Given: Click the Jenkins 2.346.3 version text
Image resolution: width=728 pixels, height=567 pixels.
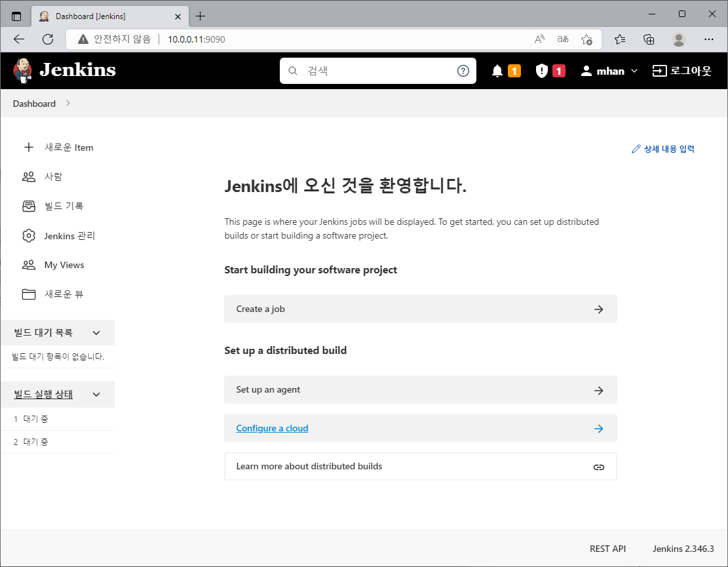Looking at the screenshot, I should (683, 549).
